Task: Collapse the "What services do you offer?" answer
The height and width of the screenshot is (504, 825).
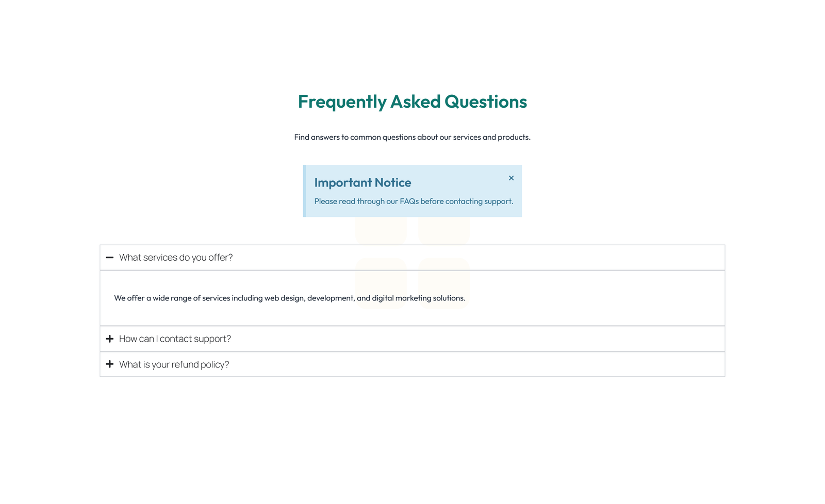Action: [x=176, y=257]
